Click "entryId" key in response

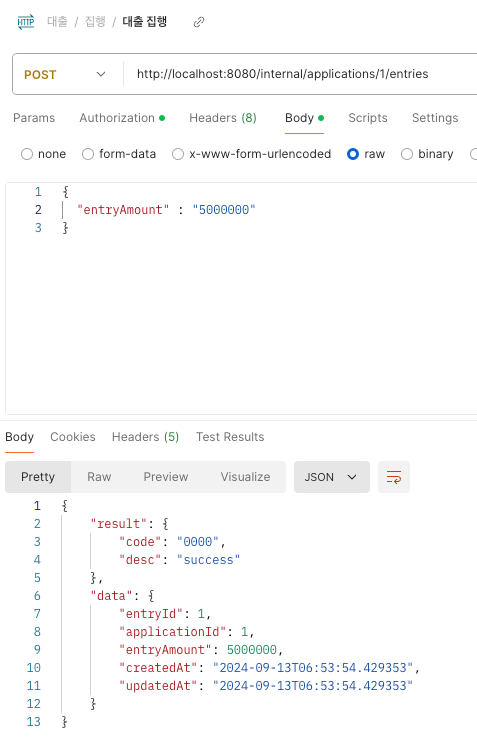(151, 614)
